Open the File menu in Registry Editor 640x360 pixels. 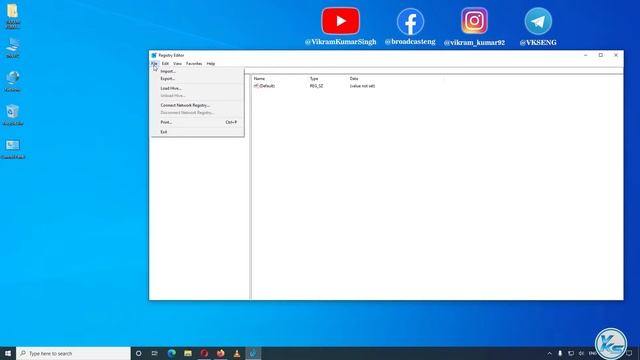[154, 64]
